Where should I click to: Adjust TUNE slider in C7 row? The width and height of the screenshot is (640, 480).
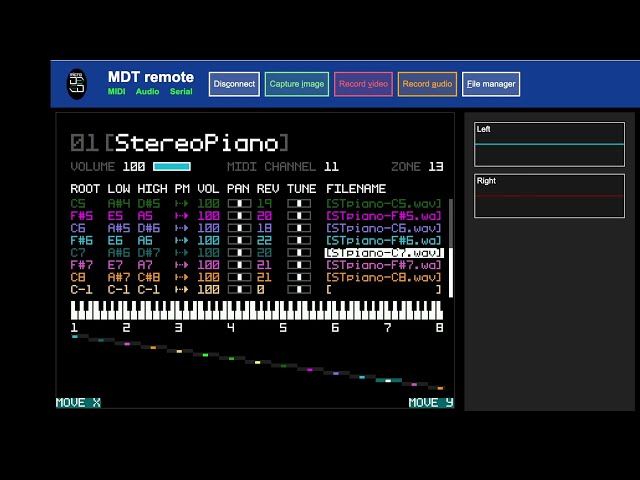(x=299, y=252)
